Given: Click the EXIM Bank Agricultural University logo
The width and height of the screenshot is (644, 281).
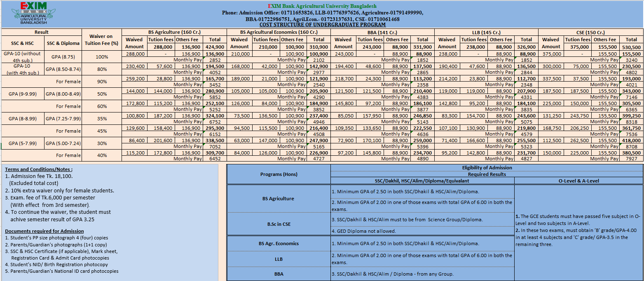Looking at the screenshot, I should pos(33,13).
